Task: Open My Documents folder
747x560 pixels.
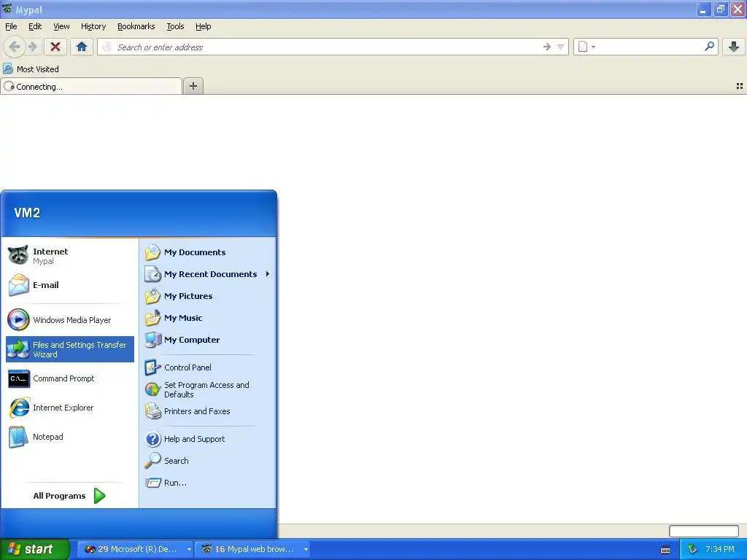Action: (208, 252)
